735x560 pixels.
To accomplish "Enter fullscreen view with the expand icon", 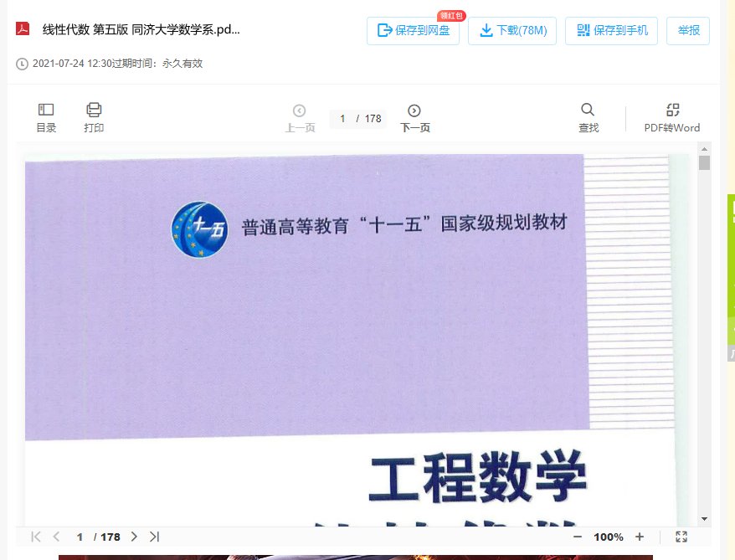I will [x=681, y=537].
